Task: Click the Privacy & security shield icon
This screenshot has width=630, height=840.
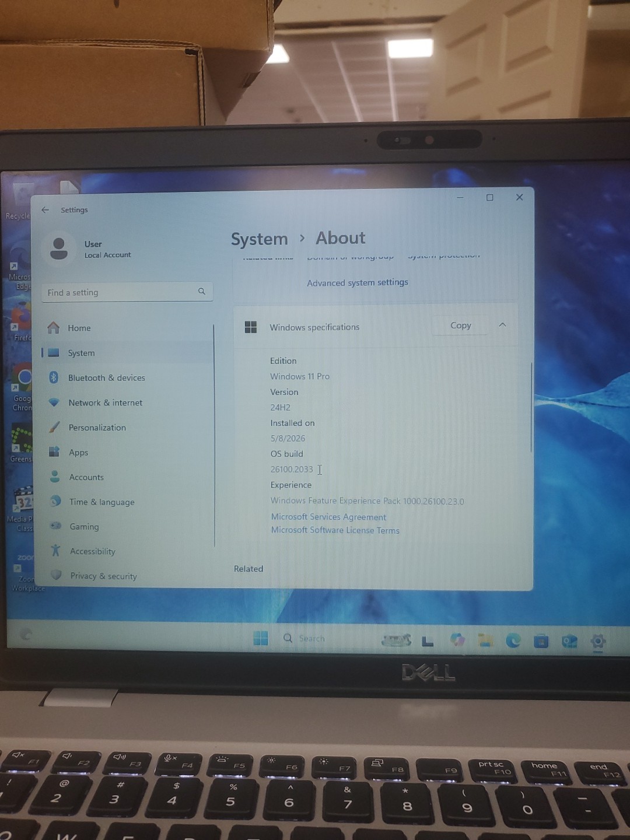Action: pos(57,575)
